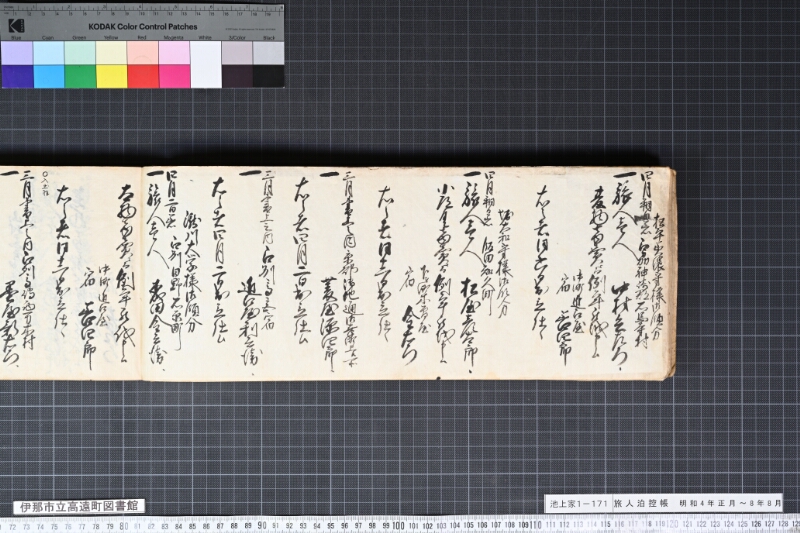Image resolution: width=800 pixels, height=533 pixels.
Task: Click the KODAK Color Control Patches title
Action: 143,27
